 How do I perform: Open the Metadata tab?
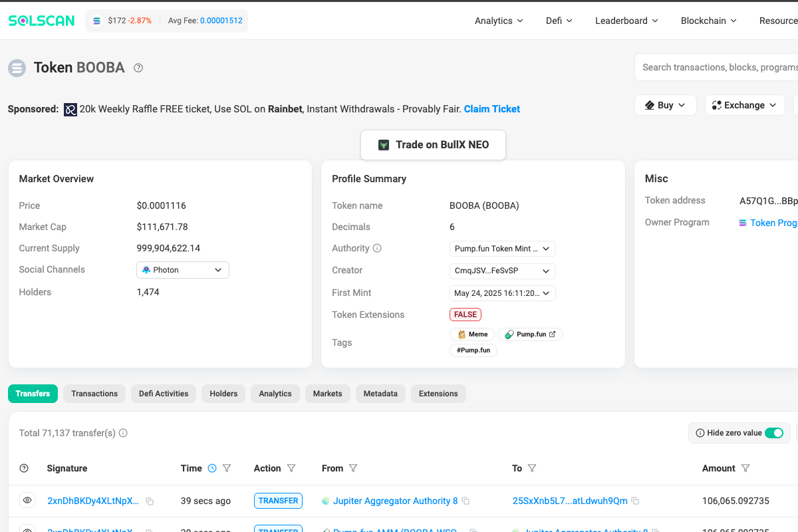380,394
